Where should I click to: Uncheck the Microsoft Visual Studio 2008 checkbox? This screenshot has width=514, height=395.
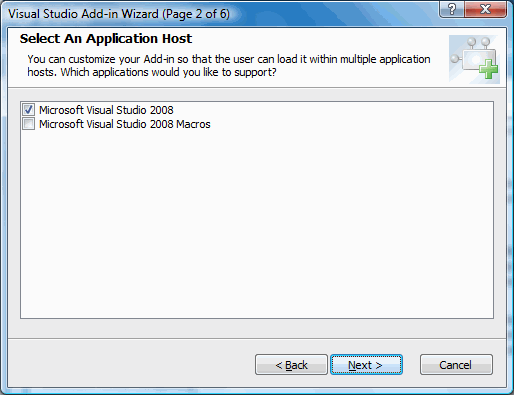(28, 110)
